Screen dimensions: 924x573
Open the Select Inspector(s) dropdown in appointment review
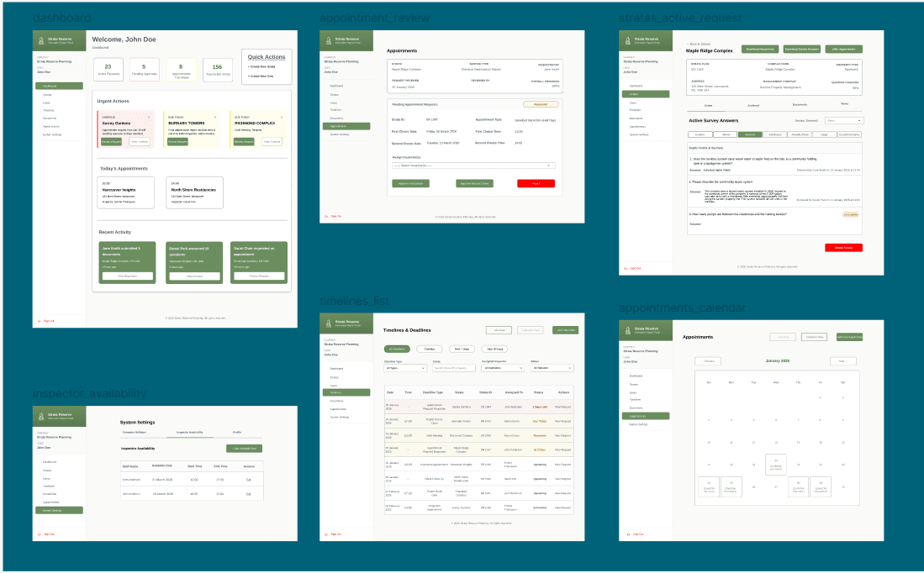pos(473,166)
